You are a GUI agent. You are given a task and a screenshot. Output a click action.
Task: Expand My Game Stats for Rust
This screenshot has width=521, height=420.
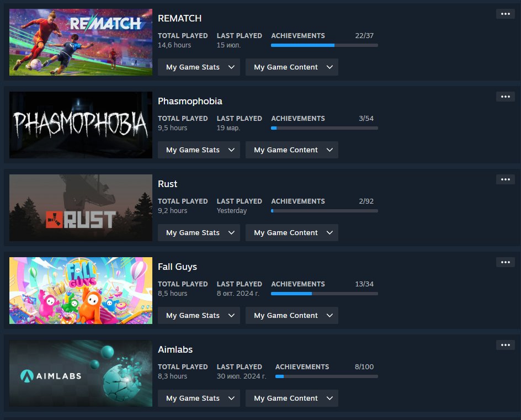(199, 232)
